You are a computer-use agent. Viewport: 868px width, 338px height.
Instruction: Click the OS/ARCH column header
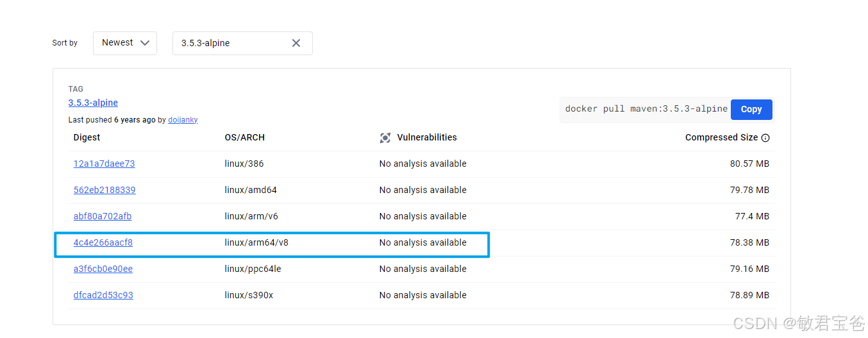[x=245, y=137]
